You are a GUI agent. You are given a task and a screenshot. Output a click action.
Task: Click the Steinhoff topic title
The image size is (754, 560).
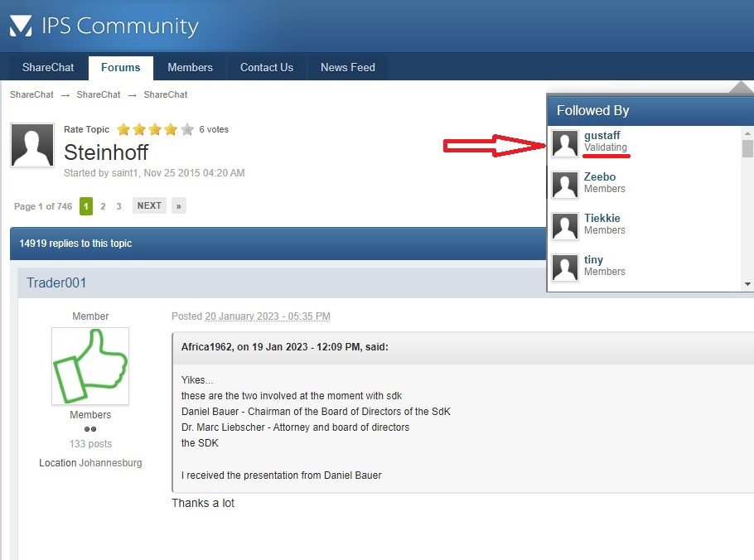106,152
